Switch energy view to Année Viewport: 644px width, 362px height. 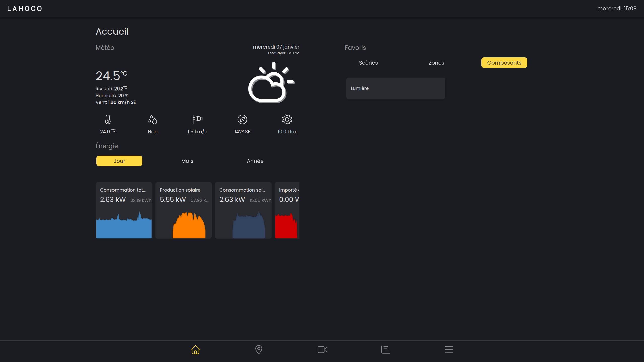(255, 161)
